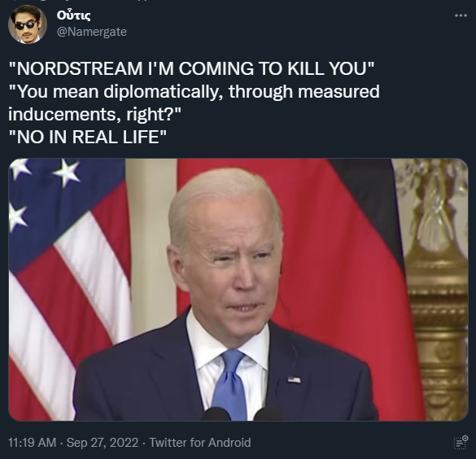This screenshot has height=459, width=476.
Task: Click the dotted text-box icon beside the timestamp
Action: (x=461, y=442)
